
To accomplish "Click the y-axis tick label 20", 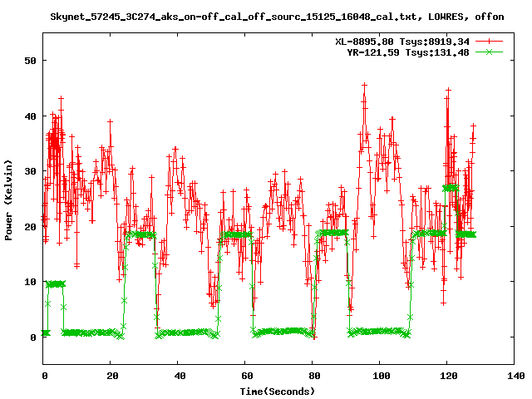I will tap(30, 227).
